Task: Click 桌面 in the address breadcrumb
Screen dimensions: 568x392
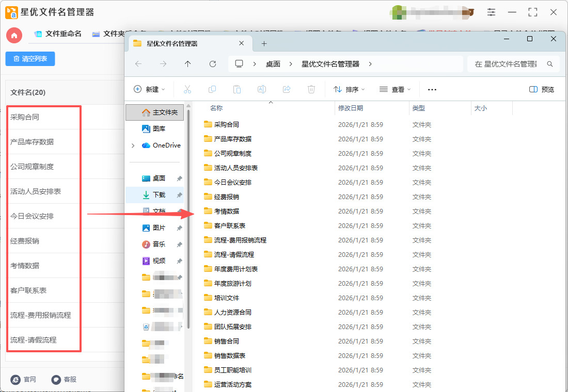Action: 273,64
